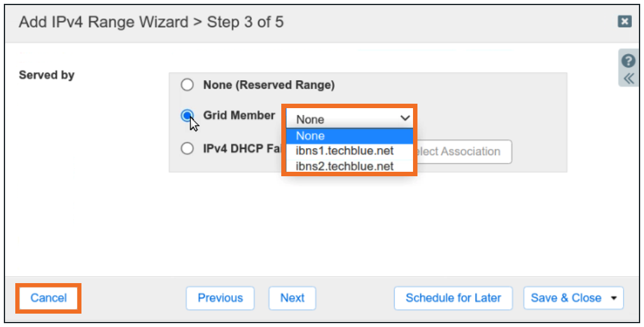The image size is (644, 327).
Task: Click Schedule for Later
Action: pos(453,298)
